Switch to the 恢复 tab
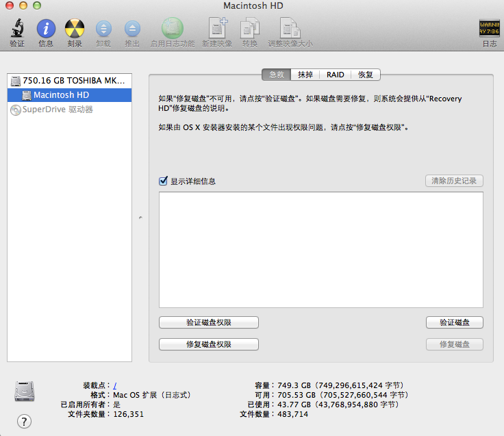 coord(366,75)
